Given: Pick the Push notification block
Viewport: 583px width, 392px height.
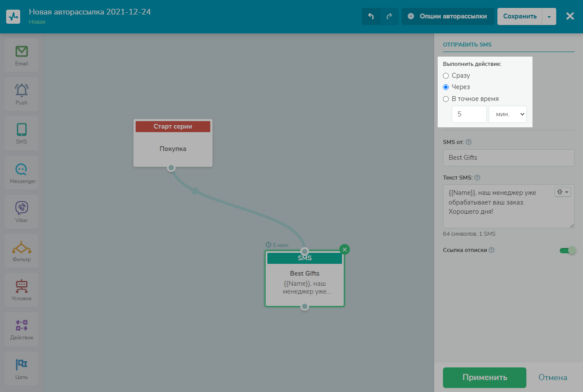Looking at the screenshot, I should 22,94.
